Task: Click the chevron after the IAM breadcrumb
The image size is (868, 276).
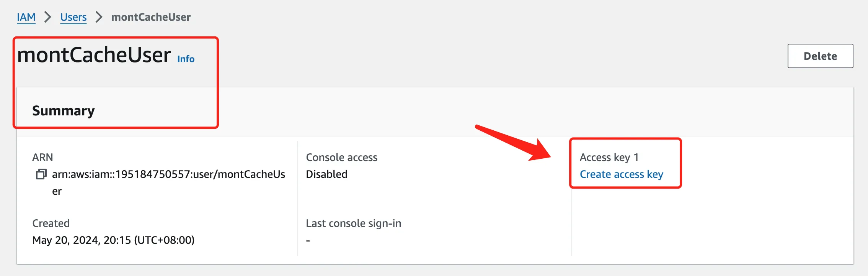Action: [x=48, y=17]
